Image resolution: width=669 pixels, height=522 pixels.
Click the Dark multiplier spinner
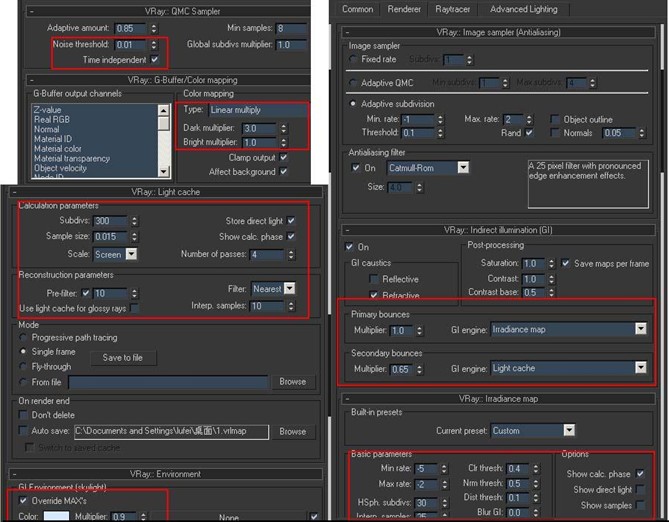(x=284, y=128)
